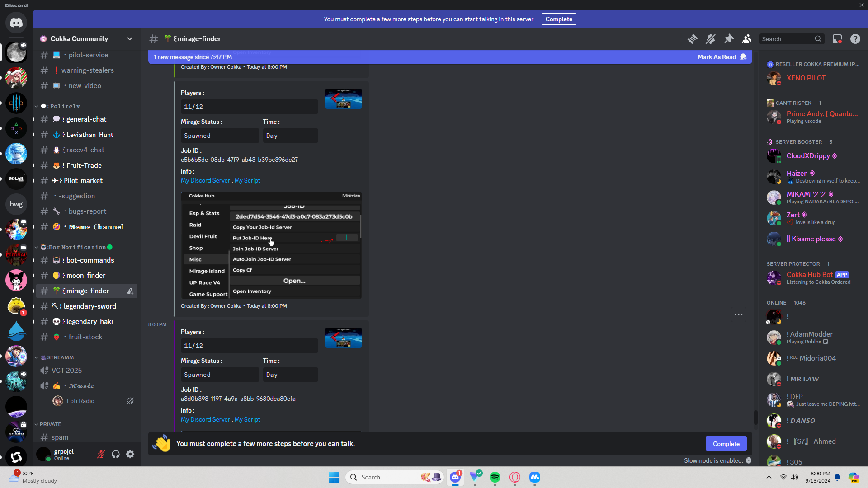
Task: Select the moon-finder channel
Action: [x=87, y=276]
